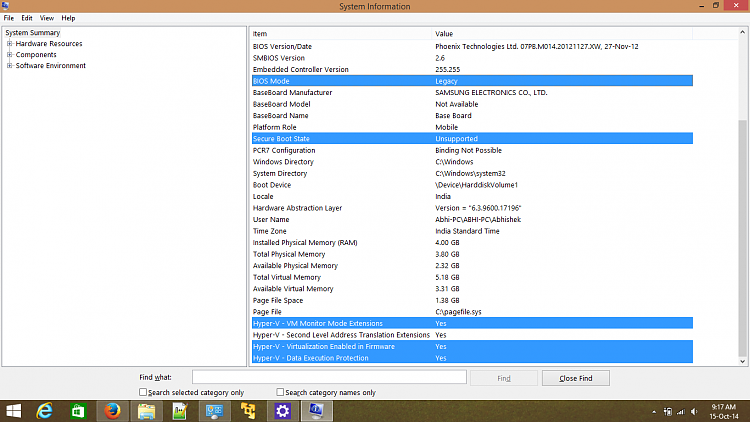The width and height of the screenshot is (750, 422).
Task: Select the User Name row
Action: (472, 220)
